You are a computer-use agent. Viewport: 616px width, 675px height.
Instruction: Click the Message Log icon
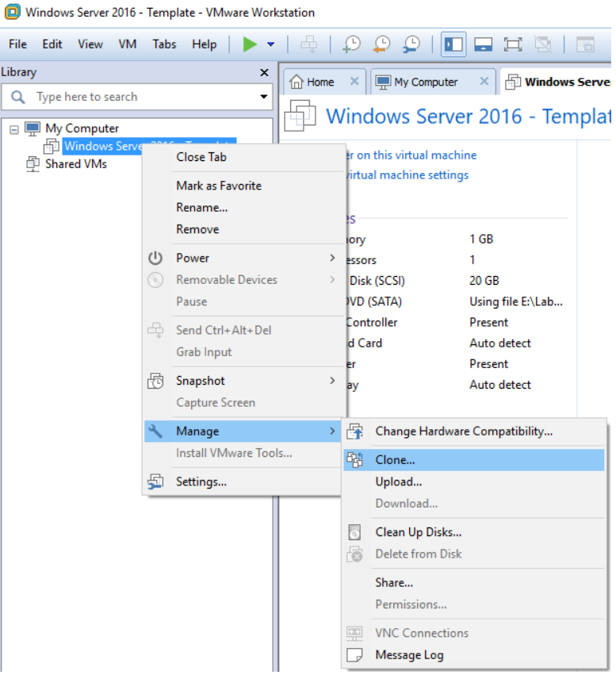tap(354, 654)
